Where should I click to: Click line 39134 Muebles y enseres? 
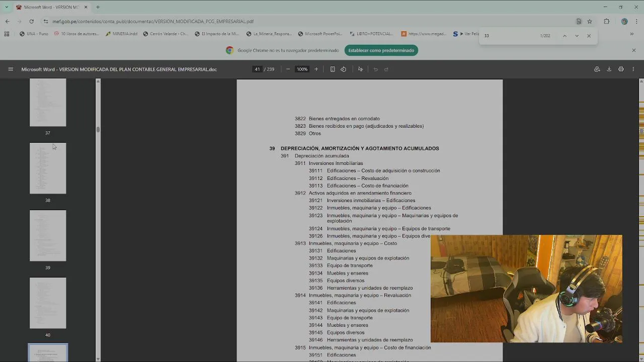pos(339,273)
